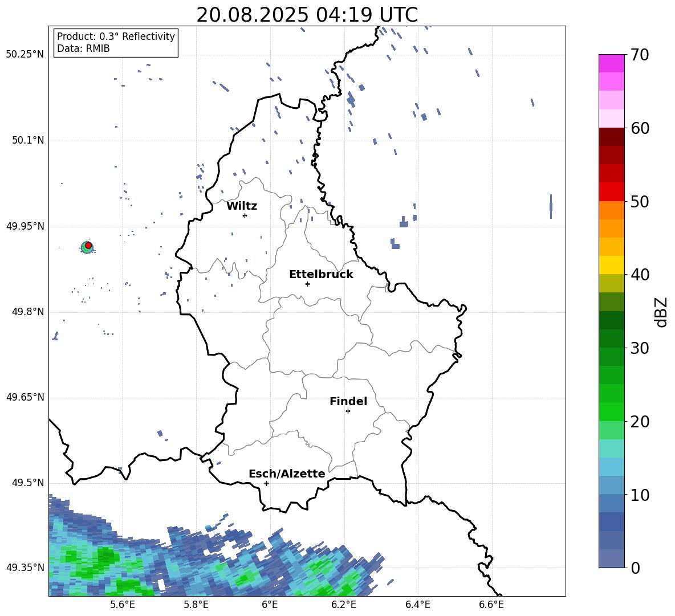
Task: Click the colorbar value 30
Action: pyautogui.click(x=640, y=348)
